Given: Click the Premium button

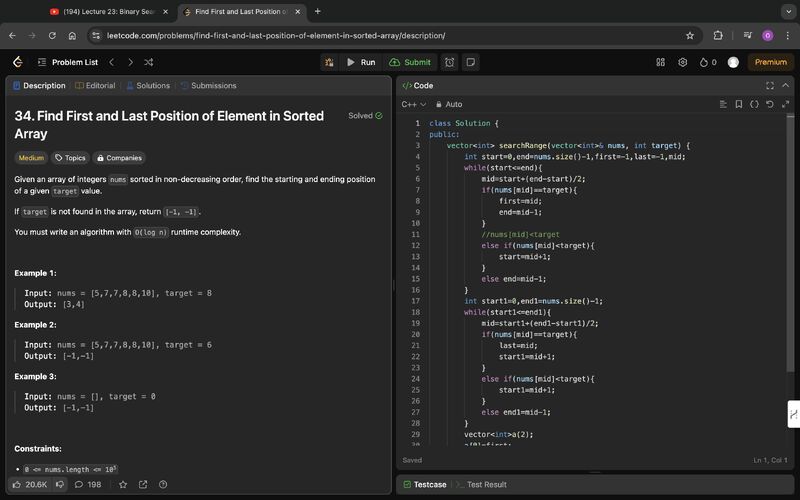Looking at the screenshot, I should pyautogui.click(x=770, y=62).
